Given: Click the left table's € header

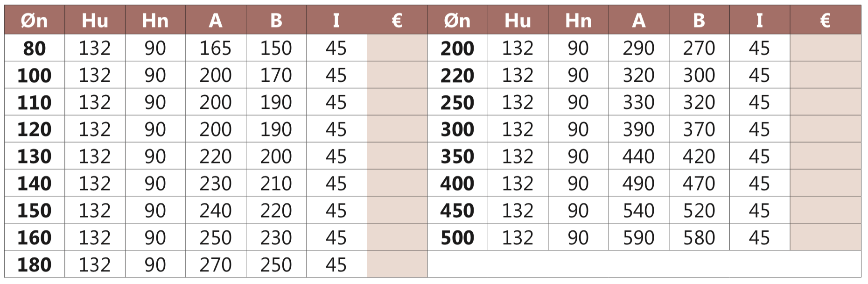Looking at the screenshot, I should click(x=397, y=20).
